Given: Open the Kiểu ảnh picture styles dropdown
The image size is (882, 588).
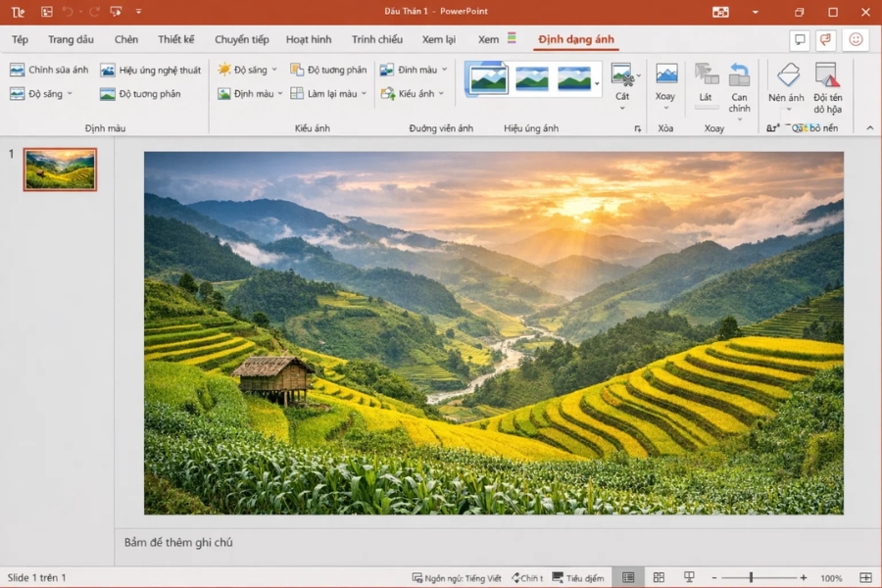Looking at the screenshot, I should pyautogui.click(x=416, y=93).
